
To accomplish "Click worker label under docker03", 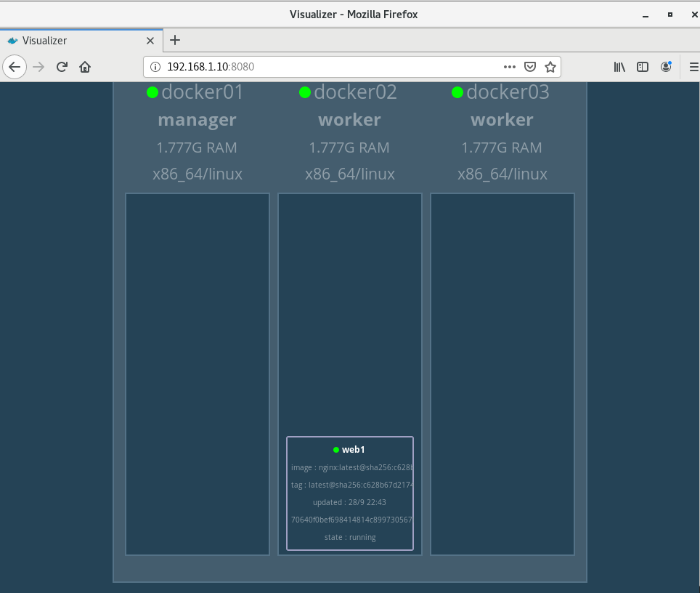I will (502, 120).
